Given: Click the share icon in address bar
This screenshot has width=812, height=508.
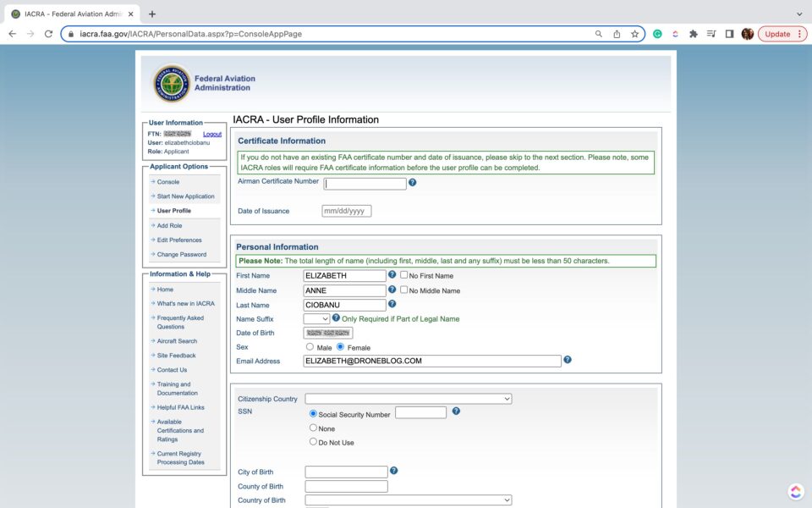Looking at the screenshot, I should click(x=617, y=34).
